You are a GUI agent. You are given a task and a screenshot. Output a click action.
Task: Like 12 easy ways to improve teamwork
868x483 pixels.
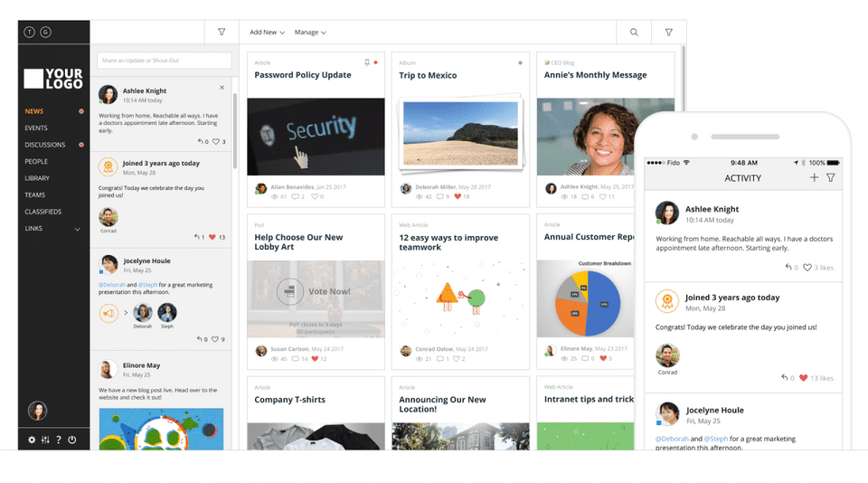(457, 359)
